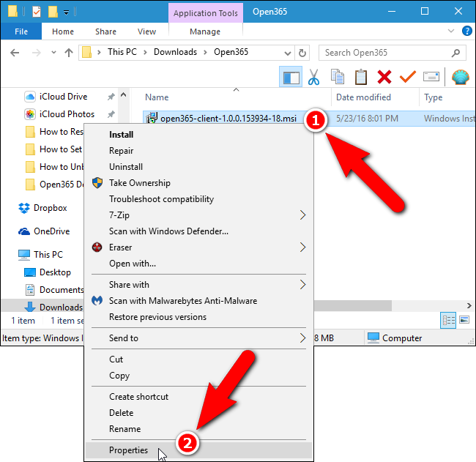
Task: Choose Install from the context menu
Action: click(x=198, y=135)
